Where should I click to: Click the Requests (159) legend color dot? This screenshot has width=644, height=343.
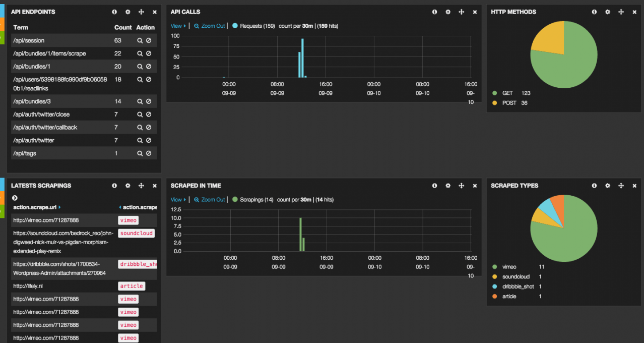coord(235,26)
